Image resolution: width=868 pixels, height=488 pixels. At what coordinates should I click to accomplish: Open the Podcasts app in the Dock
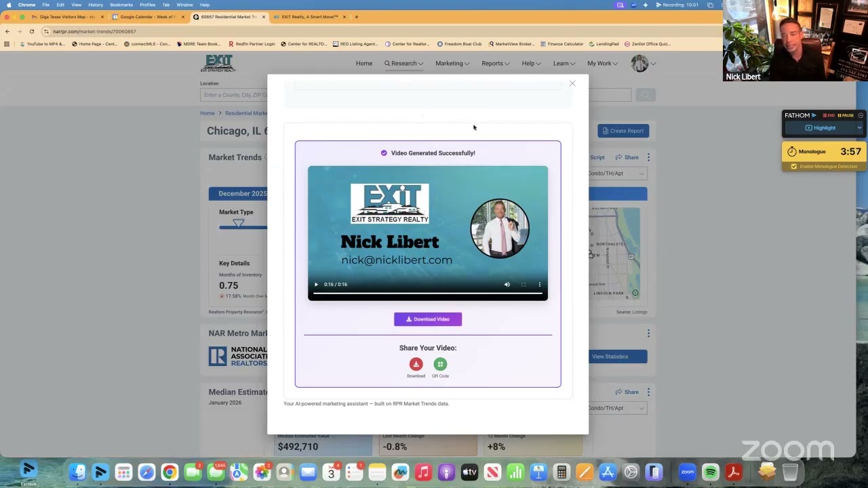click(x=446, y=472)
